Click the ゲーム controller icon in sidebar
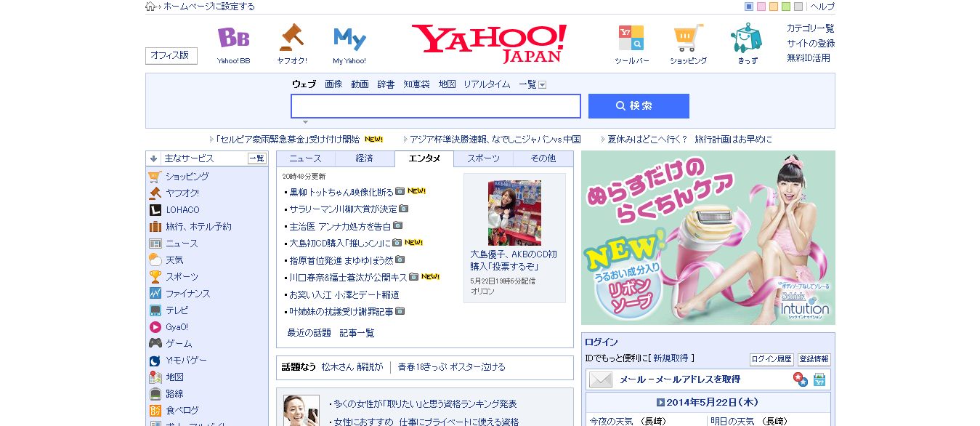980x426 pixels. [155, 344]
